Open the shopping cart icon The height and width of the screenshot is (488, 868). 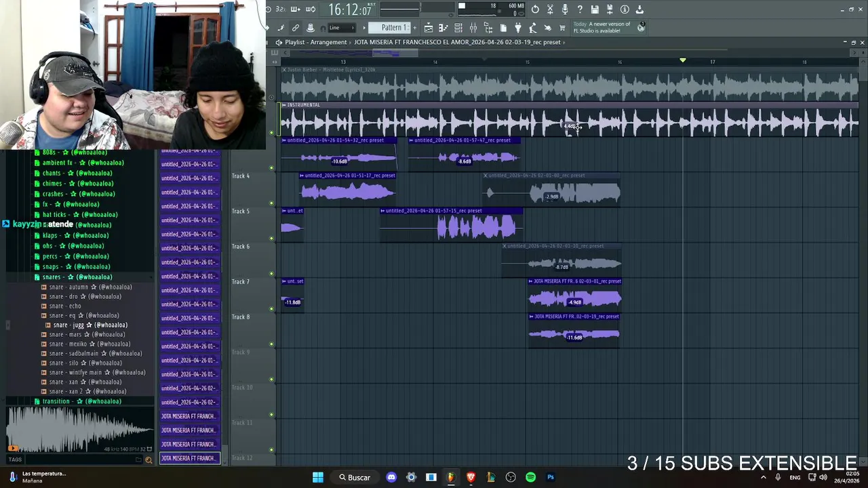(x=562, y=28)
